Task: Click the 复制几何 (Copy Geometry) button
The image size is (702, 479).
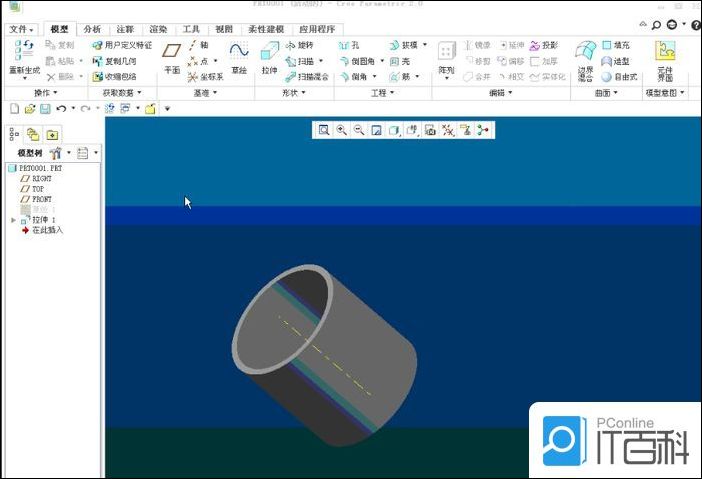Action: (116, 60)
